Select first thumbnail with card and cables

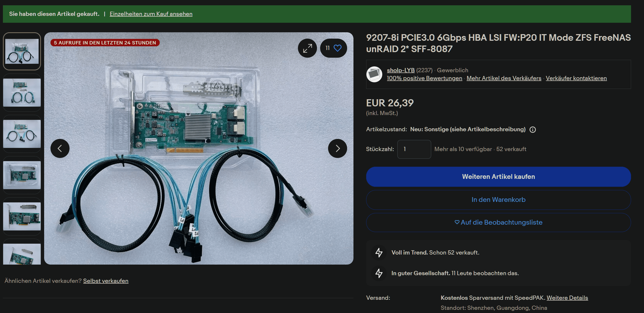[x=22, y=51]
